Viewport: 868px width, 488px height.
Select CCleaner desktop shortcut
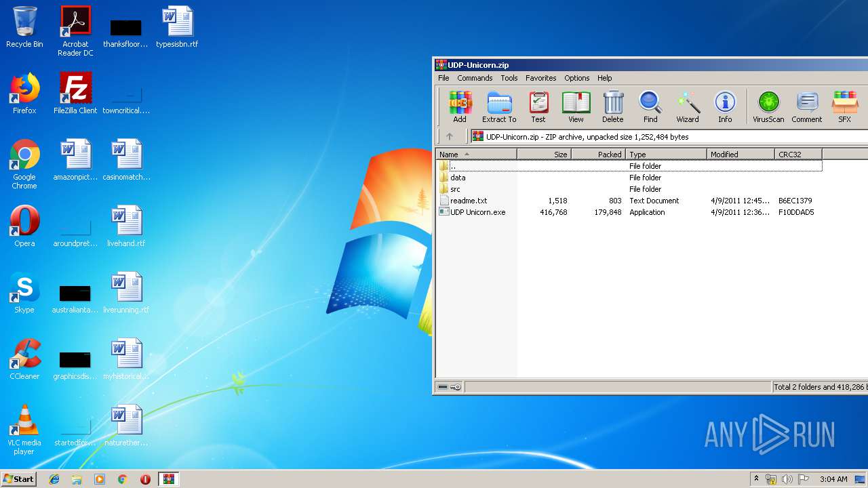[24, 359]
